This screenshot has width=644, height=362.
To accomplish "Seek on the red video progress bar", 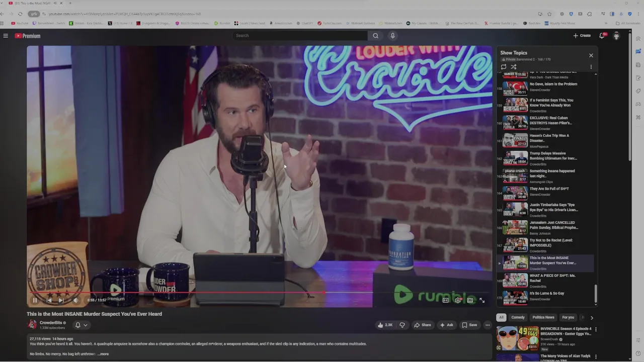I will pos(260,292).
